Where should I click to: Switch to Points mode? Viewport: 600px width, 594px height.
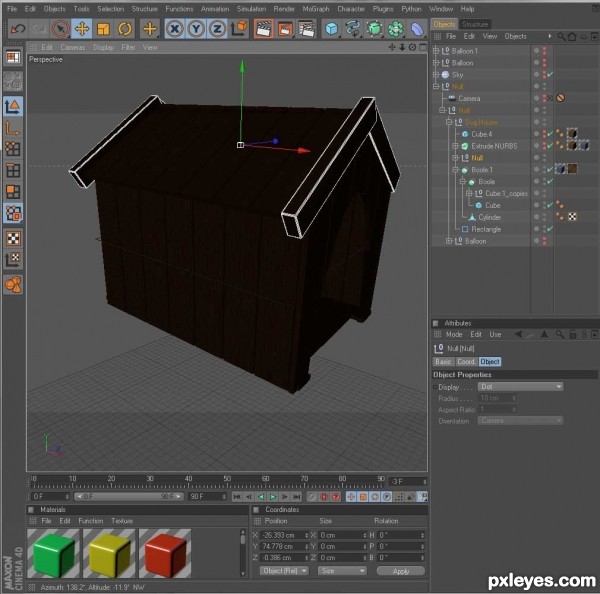tap(13, 148)
